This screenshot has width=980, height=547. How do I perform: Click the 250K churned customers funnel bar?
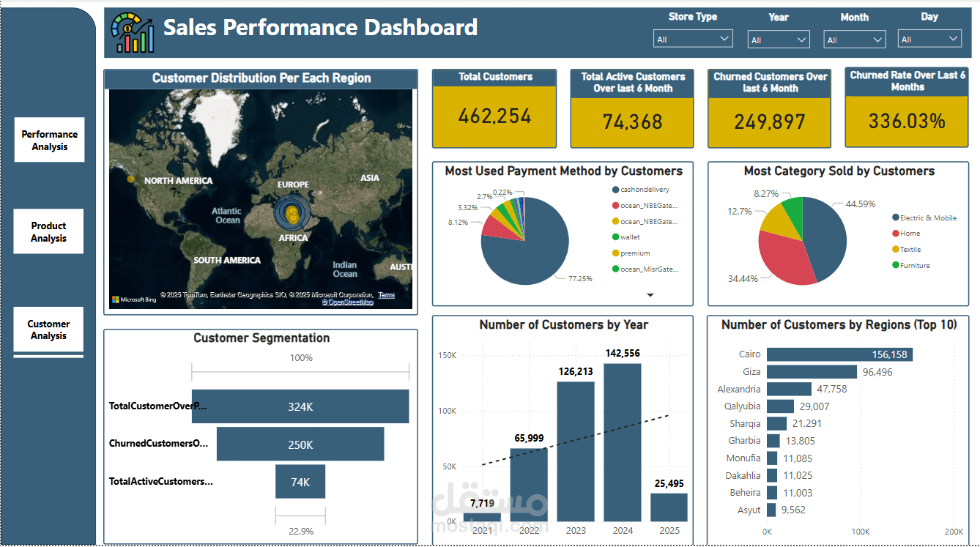pos(300,444)
